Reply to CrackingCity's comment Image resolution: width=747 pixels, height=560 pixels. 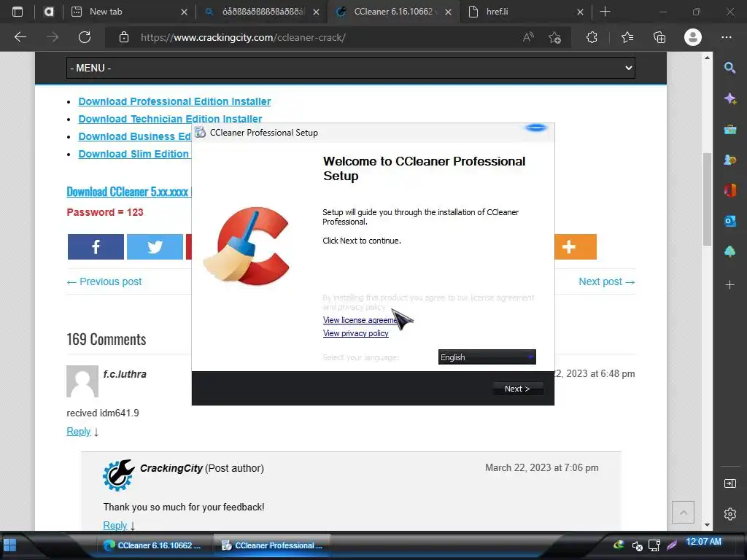[115, 525]
